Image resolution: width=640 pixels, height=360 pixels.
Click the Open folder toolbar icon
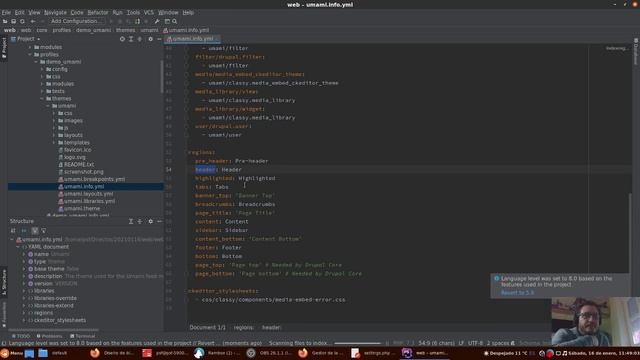point(5,21)
